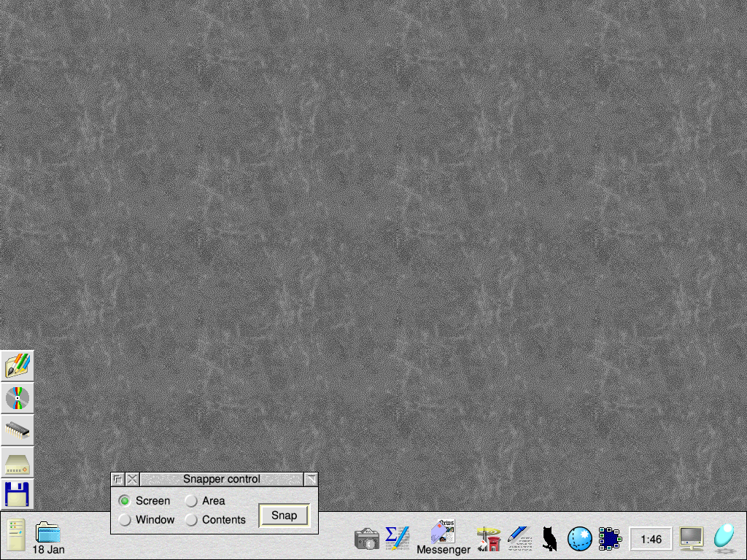Screen dimensions: 747x560
Task: Click the Snap button
Action: click(284, 516)
